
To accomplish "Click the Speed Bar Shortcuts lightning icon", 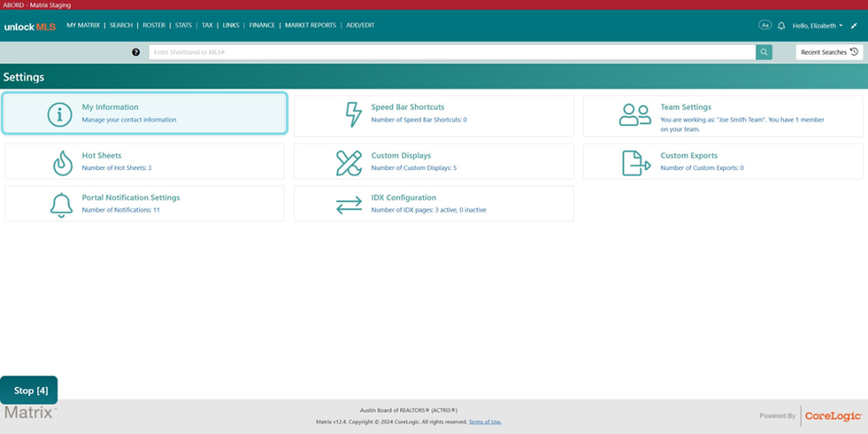I will point(353,114).
